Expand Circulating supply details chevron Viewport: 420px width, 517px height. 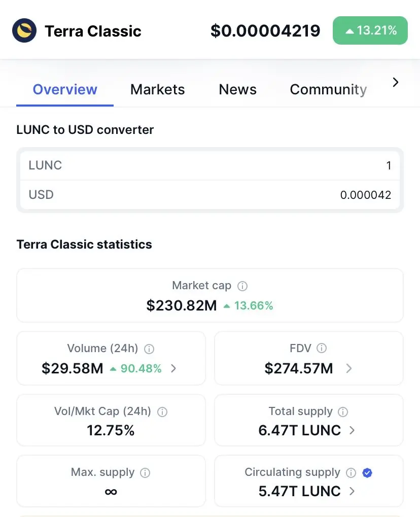(x=352, y=491)
